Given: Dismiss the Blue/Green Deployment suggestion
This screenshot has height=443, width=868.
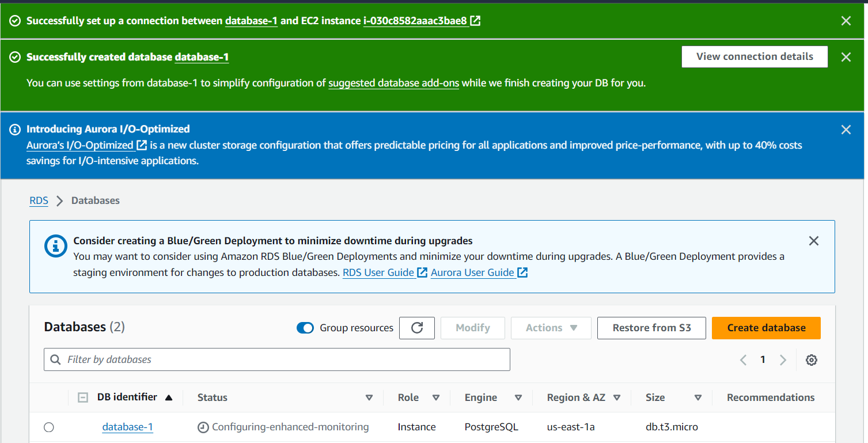Looking at the screenshot, I should [813, 241].
